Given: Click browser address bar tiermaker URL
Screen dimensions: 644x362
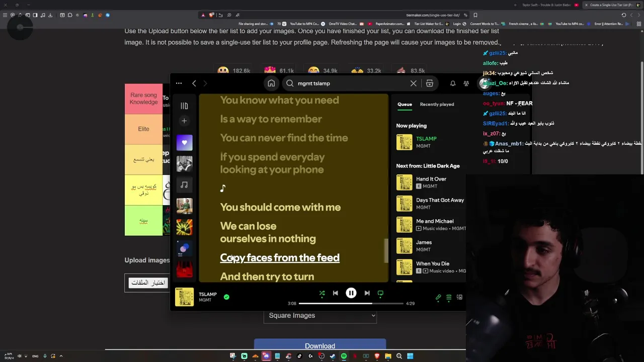Looking at the screenshot, I should tap(433, 15).
